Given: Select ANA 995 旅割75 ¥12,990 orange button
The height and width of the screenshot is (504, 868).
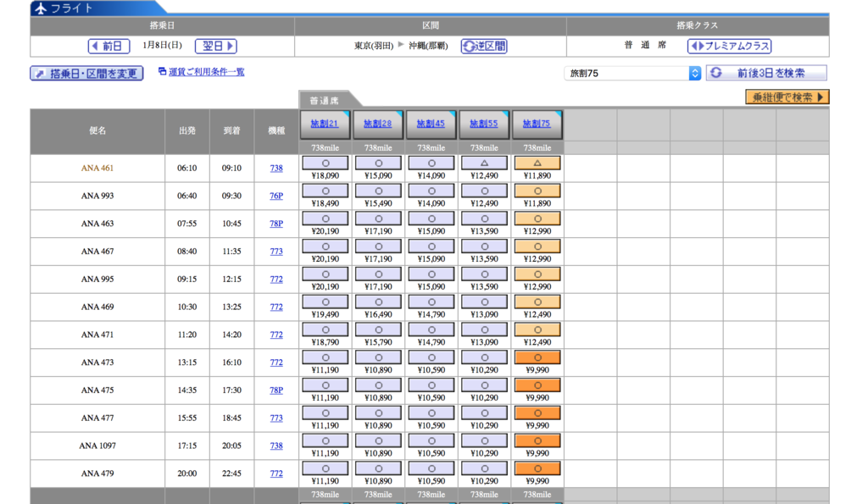Looking at the screenshot, I should tap(537, 274).
